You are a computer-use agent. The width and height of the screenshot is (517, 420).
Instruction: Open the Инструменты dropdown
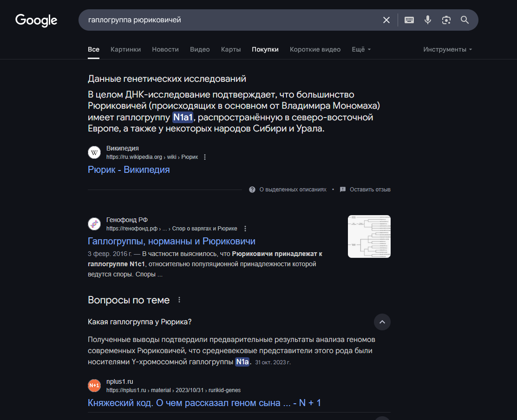tap(448, 49)
